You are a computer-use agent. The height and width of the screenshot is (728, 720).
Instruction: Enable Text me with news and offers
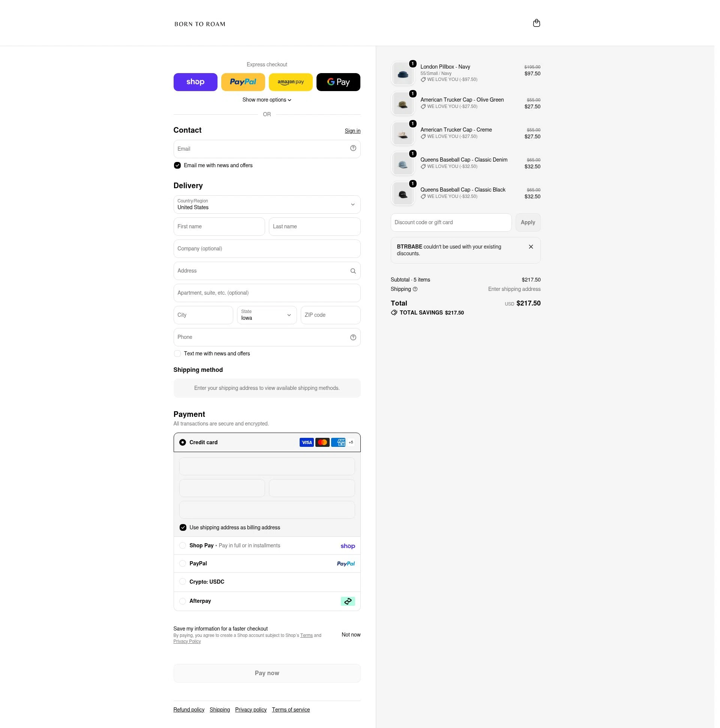click(177, 354)
